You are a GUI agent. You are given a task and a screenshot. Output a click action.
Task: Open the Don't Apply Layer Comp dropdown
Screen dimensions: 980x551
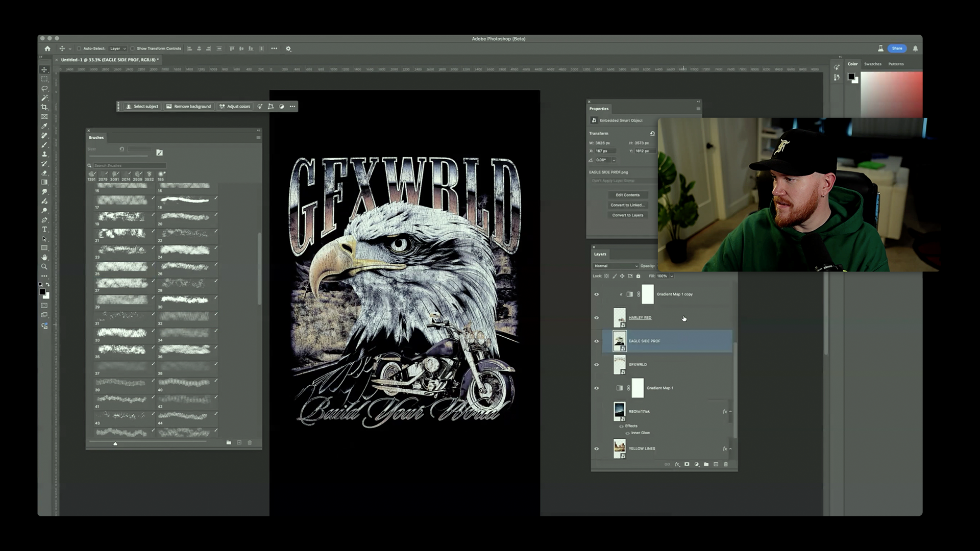[x=623, y=181]
